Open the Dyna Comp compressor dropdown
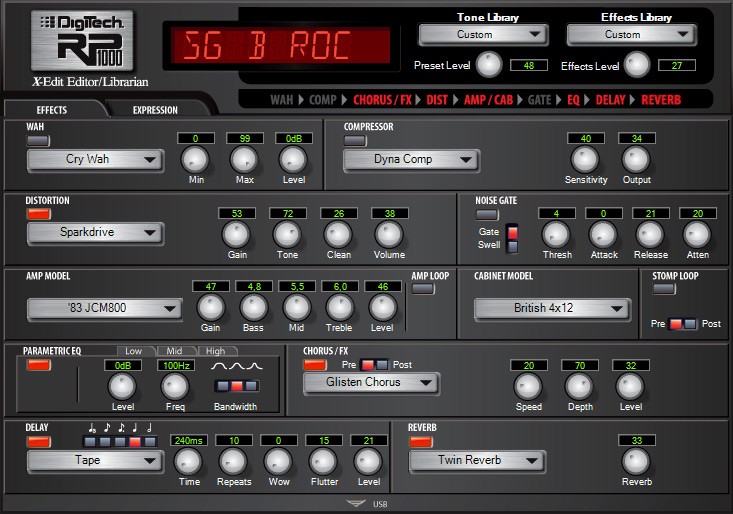Image resolution: width=733 pixels, height=514 pixels. (x=411, y=160)
